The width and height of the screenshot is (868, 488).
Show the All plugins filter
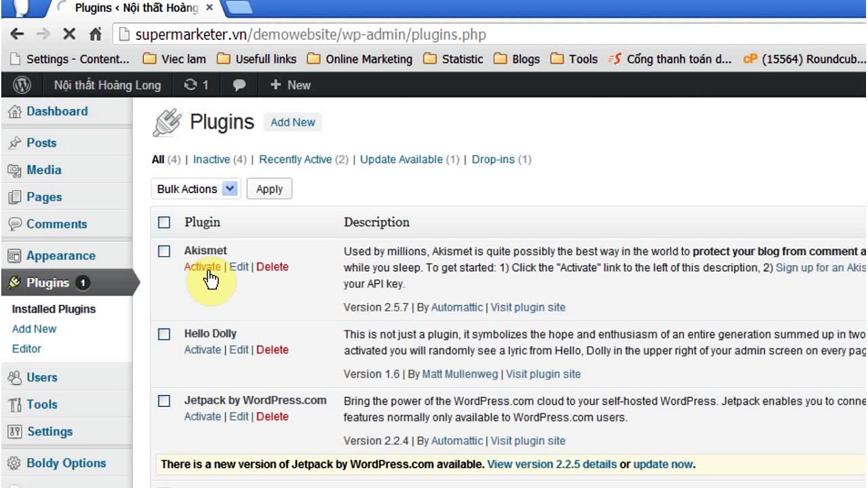point(158,159)
